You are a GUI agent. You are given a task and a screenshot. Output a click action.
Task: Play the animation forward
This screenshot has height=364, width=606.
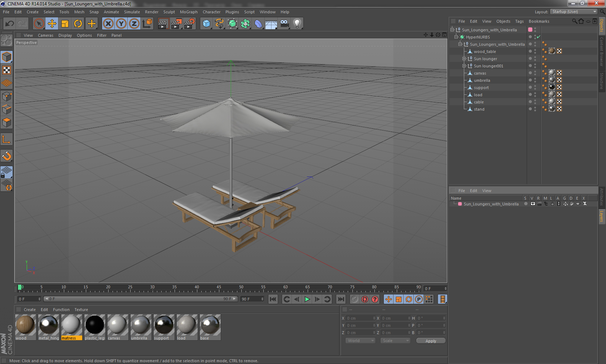pyautogui.click(x=307, y=299)
